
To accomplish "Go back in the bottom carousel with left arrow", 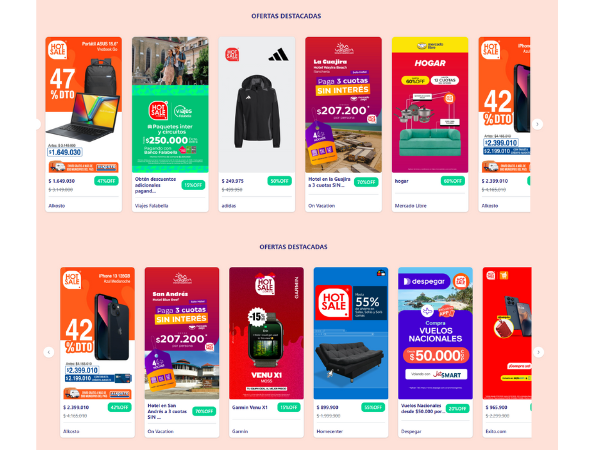I will 48,352.
